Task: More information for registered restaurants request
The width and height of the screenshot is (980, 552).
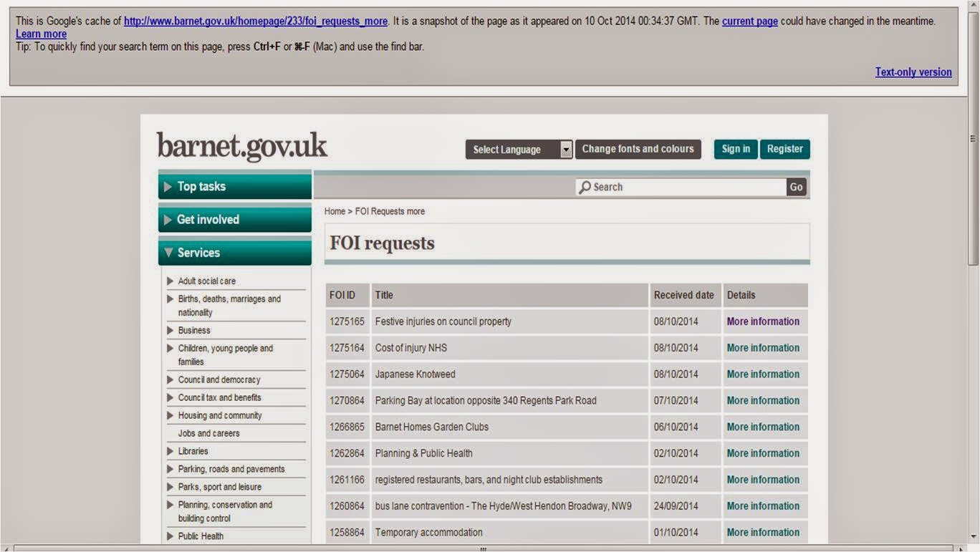Action: point(763,480)
